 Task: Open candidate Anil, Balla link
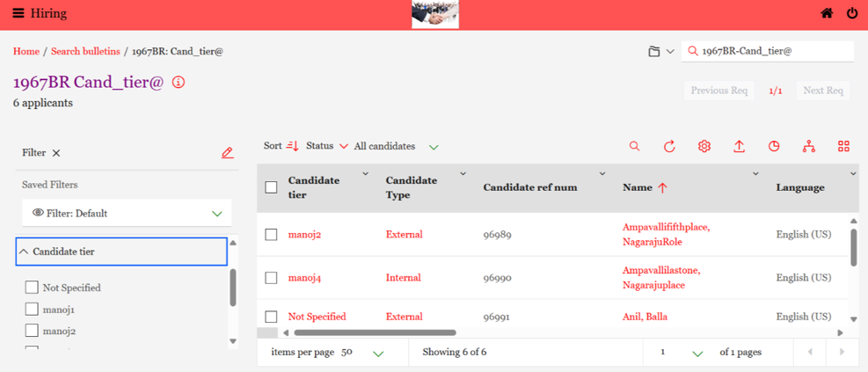click(x=645, y=317)
